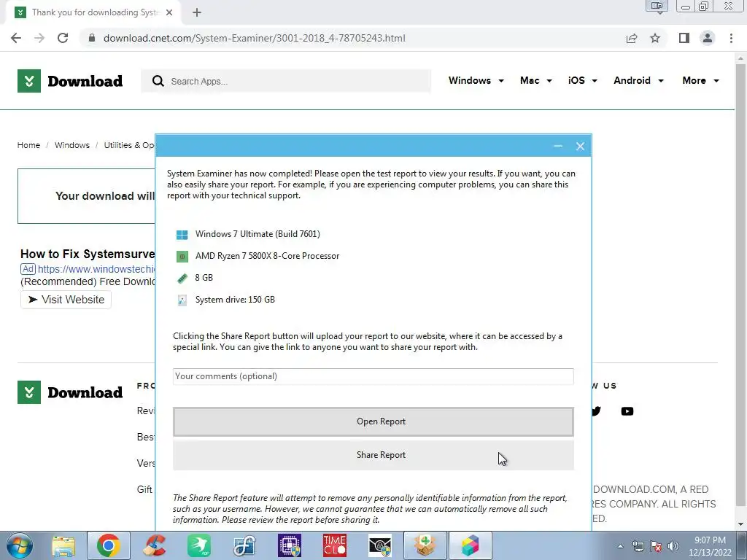Open Windows Start button
This screenshot has width=747, height=560.
pos(18,545)
